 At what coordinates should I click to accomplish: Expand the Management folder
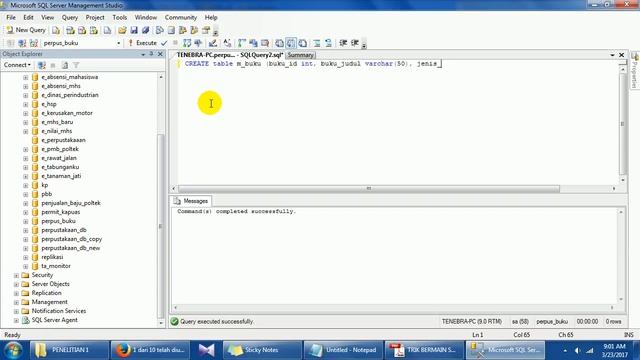(x=16, y=302)
